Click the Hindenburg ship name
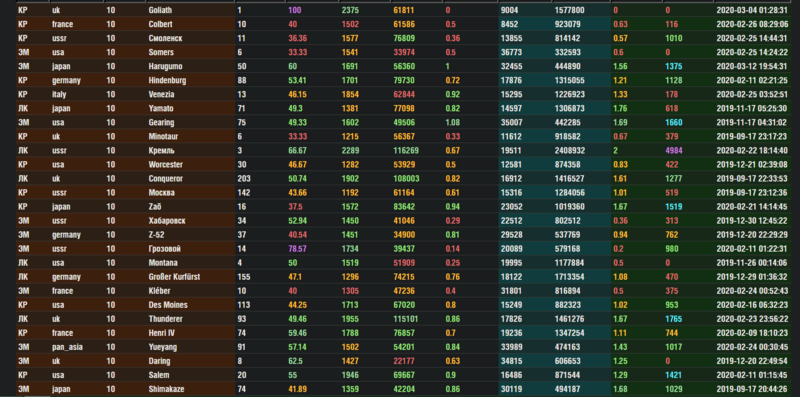The width and height of the screenshot is (800, 397). click(x=167, y=81)
